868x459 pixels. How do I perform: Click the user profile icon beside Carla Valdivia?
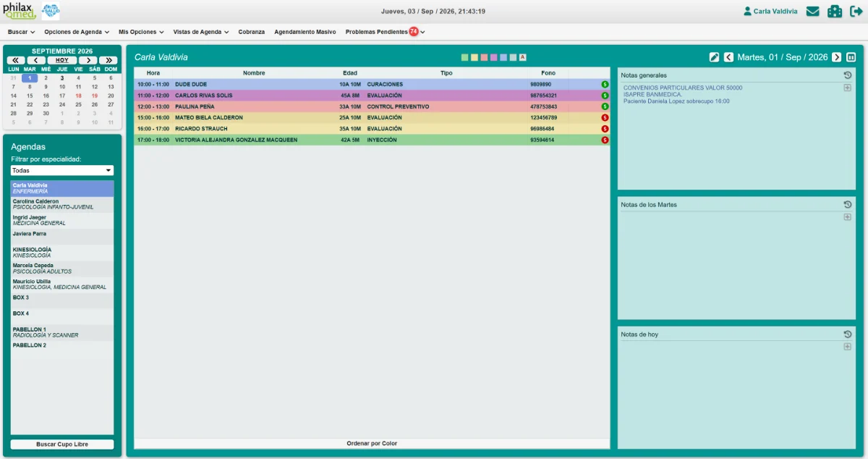pyautogui.click(x=748, y=12)
